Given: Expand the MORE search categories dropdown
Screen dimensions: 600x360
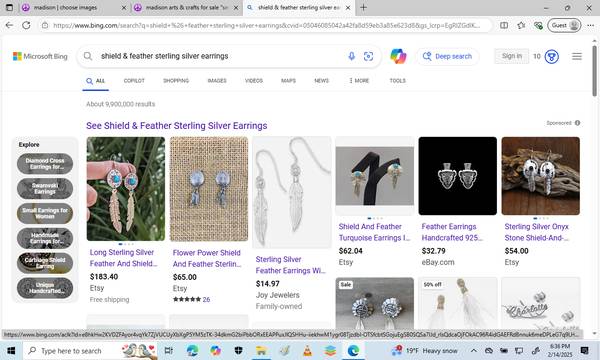Looking at the screenshot, I should [359, 81].
